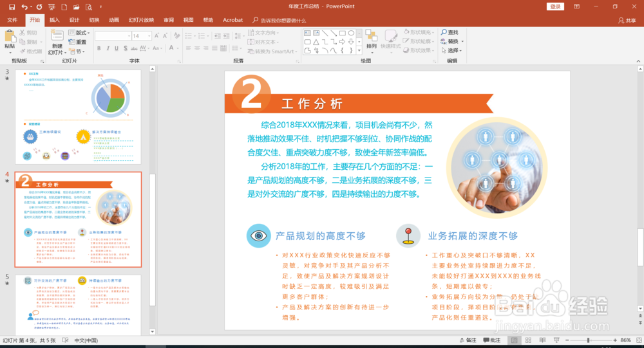The width and height of the screenshot is (644, 348).
Task: Expand the shapes gallery with More arrow
Action: tap(359, 50)
